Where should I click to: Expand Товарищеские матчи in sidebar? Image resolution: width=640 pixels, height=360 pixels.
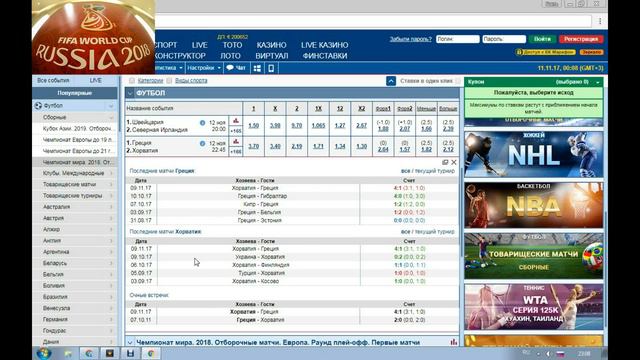coord(75,184)
